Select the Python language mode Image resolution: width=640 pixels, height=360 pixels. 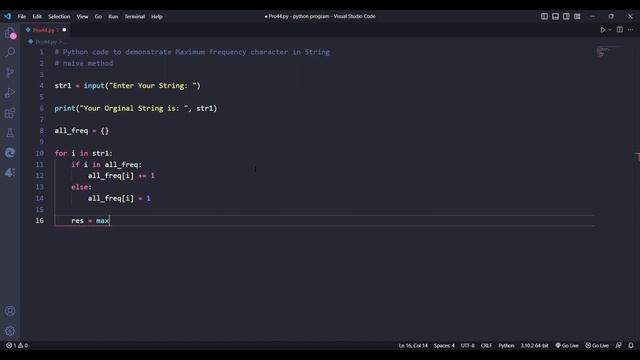(x=506, y=345)
